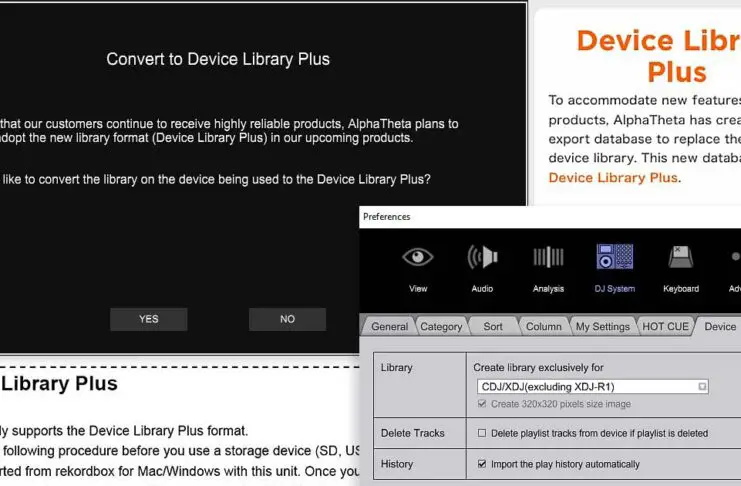Click the Convert to Device Library Plus title

point(218,59)
